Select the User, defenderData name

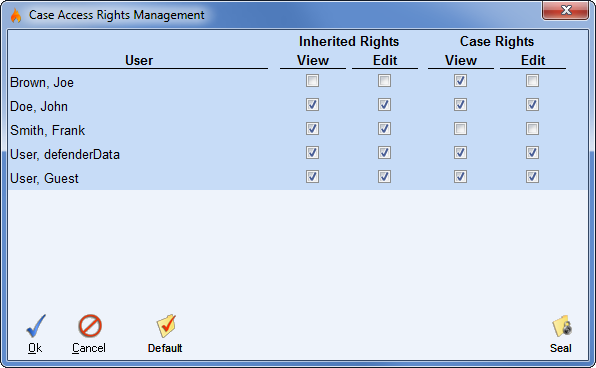[65, 154]
